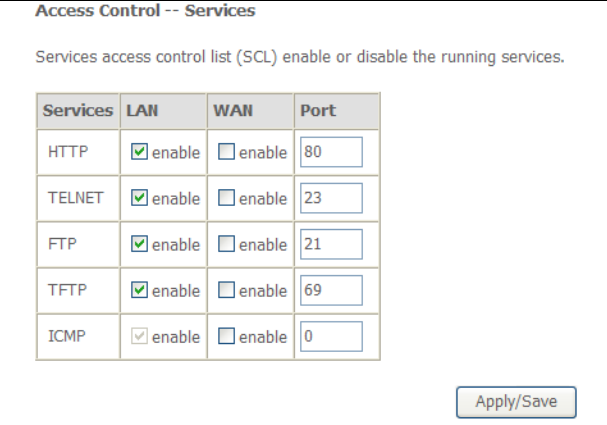Click the WAN column header
Image resolution: width=607 pixels, height=425 pixels.
click(x=232, y=110)
